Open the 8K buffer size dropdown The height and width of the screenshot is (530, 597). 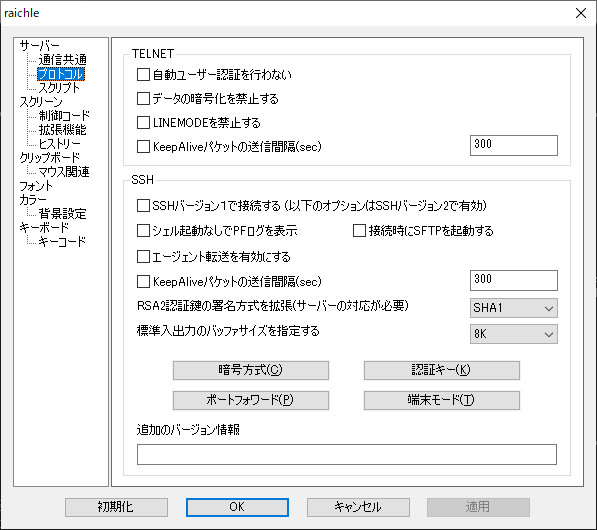[514, 334]
